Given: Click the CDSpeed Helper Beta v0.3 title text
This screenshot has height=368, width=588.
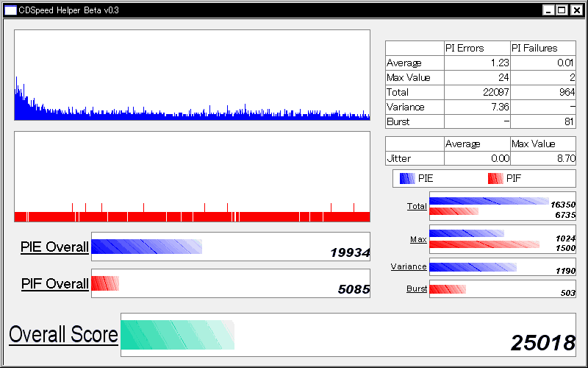Looking at the screenshot, I should [x=68, y=10].
